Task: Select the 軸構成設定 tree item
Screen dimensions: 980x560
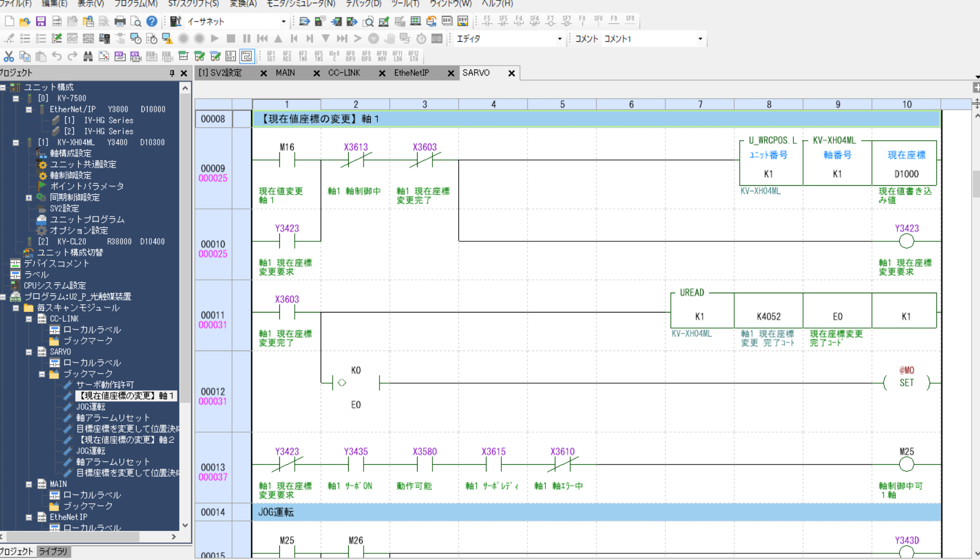Action: 71,153
